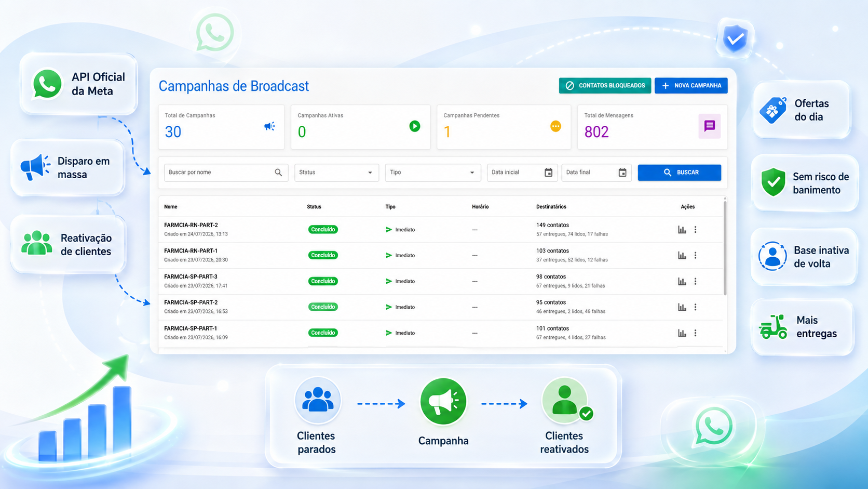The image size is (868, 489).
Task: Click megaphone icon in Total de Campanhas card
Action: point(269,126)
